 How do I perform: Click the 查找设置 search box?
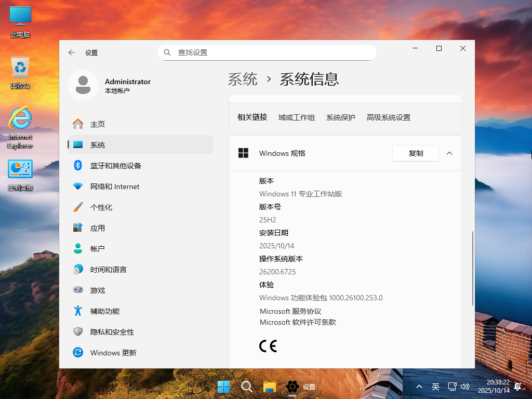pos(267,52)
